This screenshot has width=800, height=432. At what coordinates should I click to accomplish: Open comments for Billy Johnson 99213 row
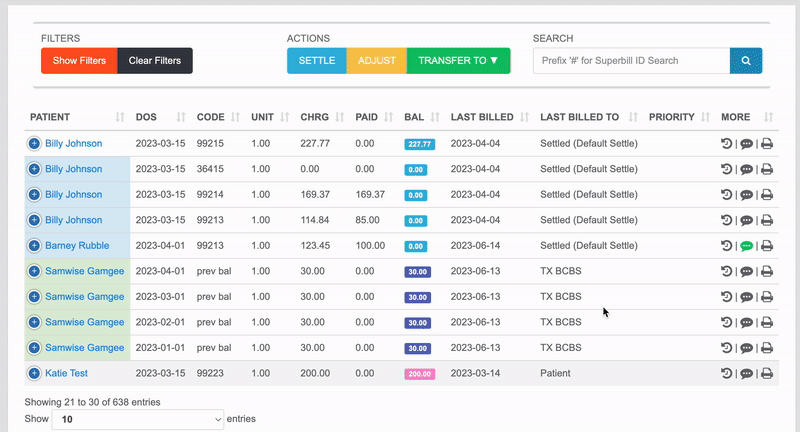pos(746,220)
